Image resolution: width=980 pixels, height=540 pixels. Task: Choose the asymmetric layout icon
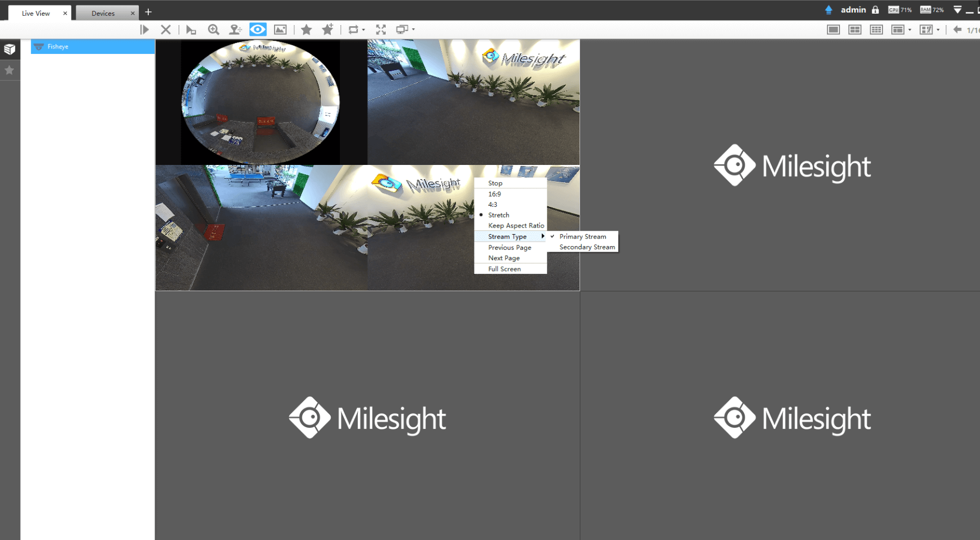click(898, 29)
